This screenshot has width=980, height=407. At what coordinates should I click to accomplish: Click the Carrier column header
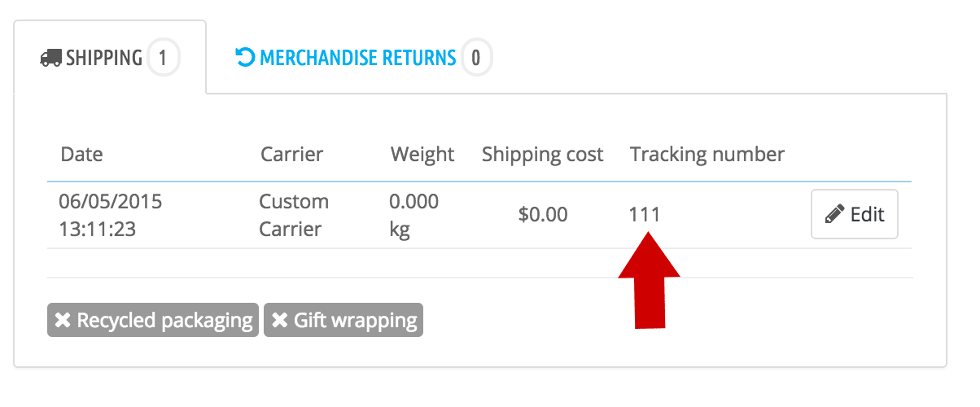point(292,154)
